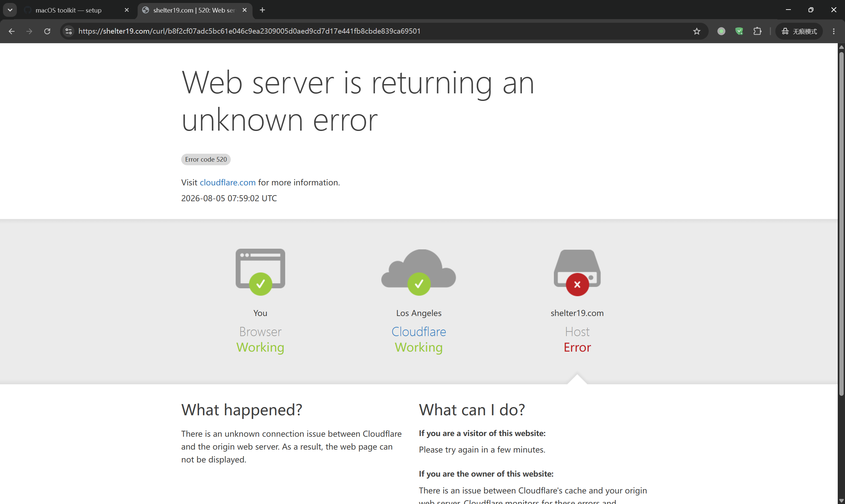Reload the shelter19.com page
This screenshot has height=504, width=845.
[47, 31]
